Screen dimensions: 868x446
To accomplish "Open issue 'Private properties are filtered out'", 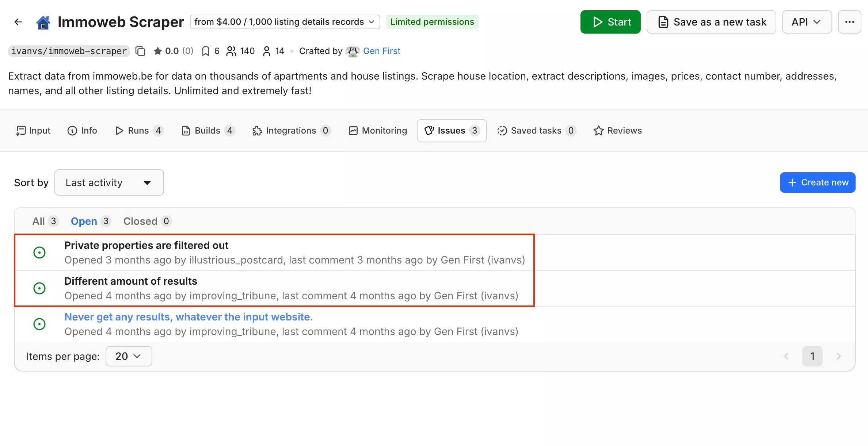I will (146, 245).
